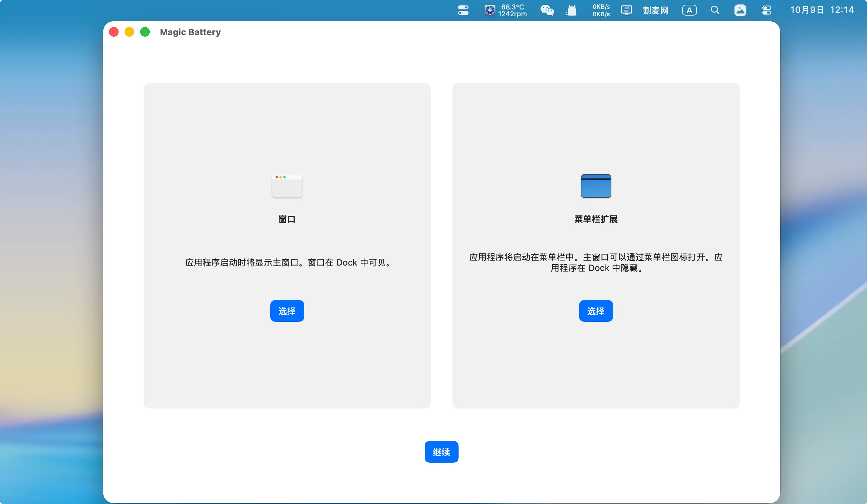867x504 pixels.
Task: Click the 窗口 heading text
Action: point(287,219)
